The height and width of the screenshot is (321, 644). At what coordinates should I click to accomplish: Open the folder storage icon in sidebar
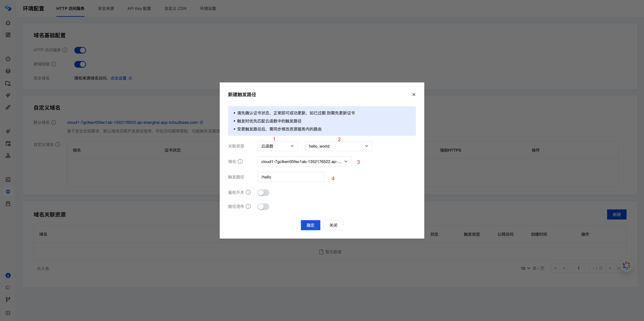[8, 83]
